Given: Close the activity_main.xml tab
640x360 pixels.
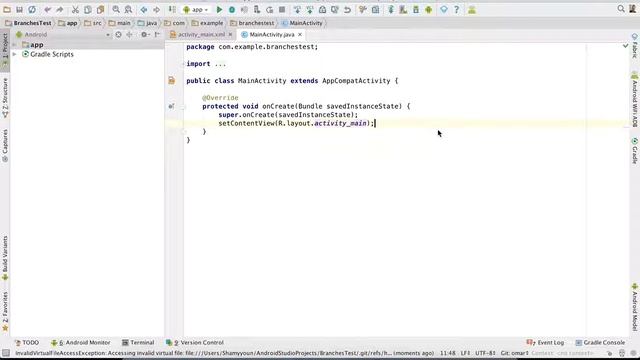Looking at the screenshot, I should point(230,35).
